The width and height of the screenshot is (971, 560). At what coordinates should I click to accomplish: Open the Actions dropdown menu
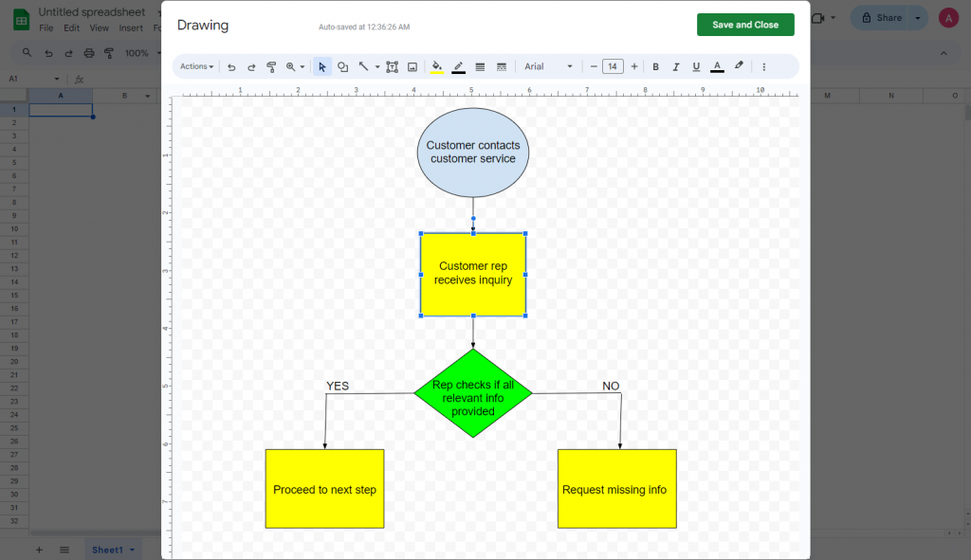tap(196, 67)
